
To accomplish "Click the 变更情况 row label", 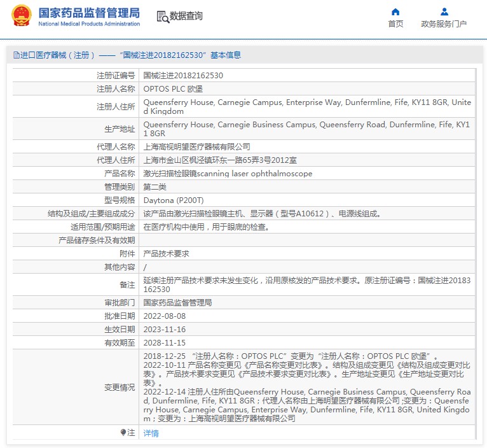I will click(120, 388).
